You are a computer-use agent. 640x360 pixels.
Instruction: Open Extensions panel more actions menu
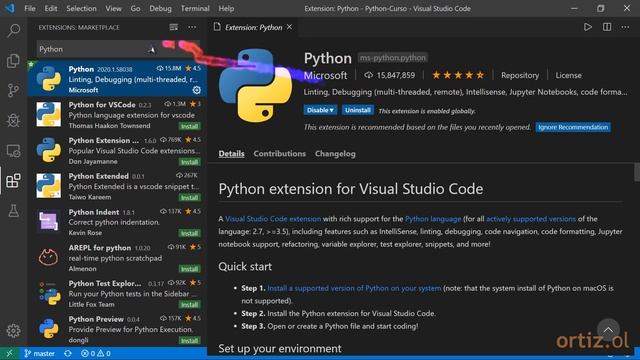coord(192,27)
